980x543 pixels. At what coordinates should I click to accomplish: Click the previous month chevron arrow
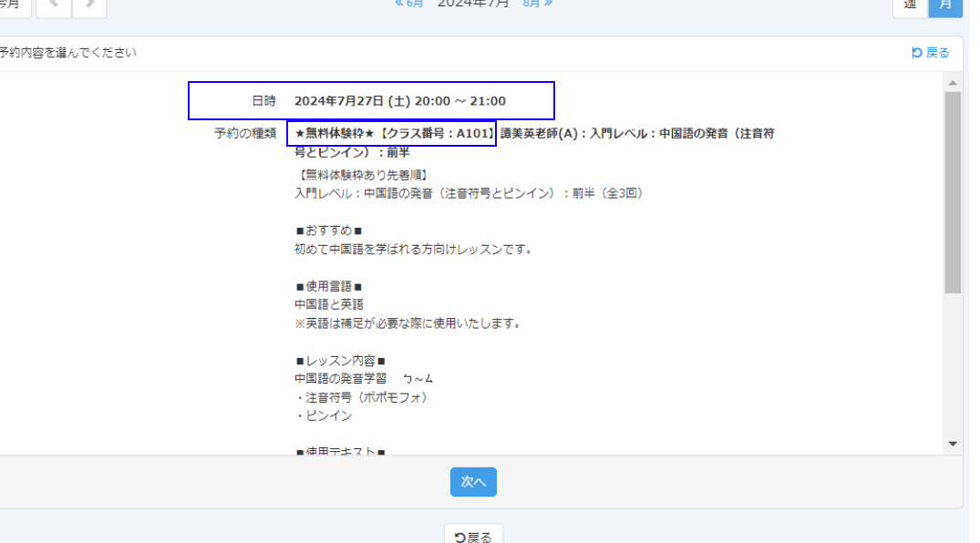[54, 5]
